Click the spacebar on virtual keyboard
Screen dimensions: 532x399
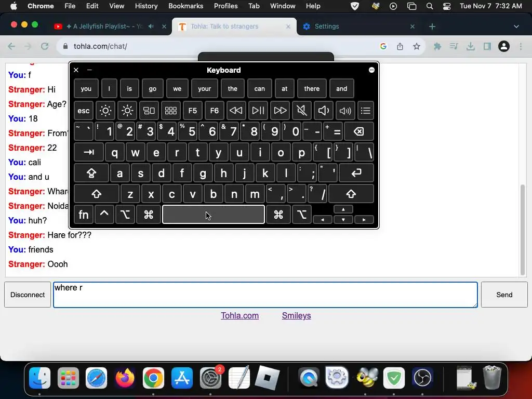pos(214,215)
